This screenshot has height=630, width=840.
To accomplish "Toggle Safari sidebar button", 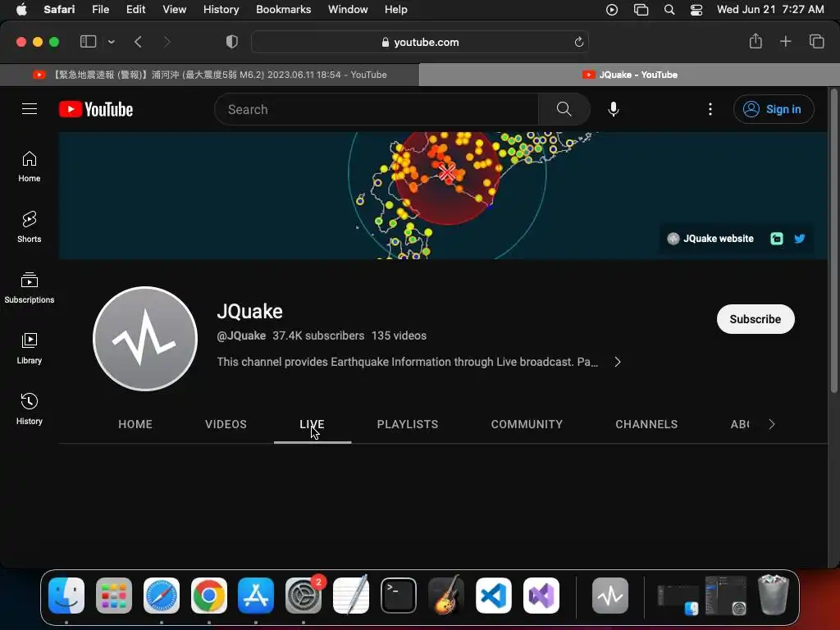I will (x=88, y=42).
